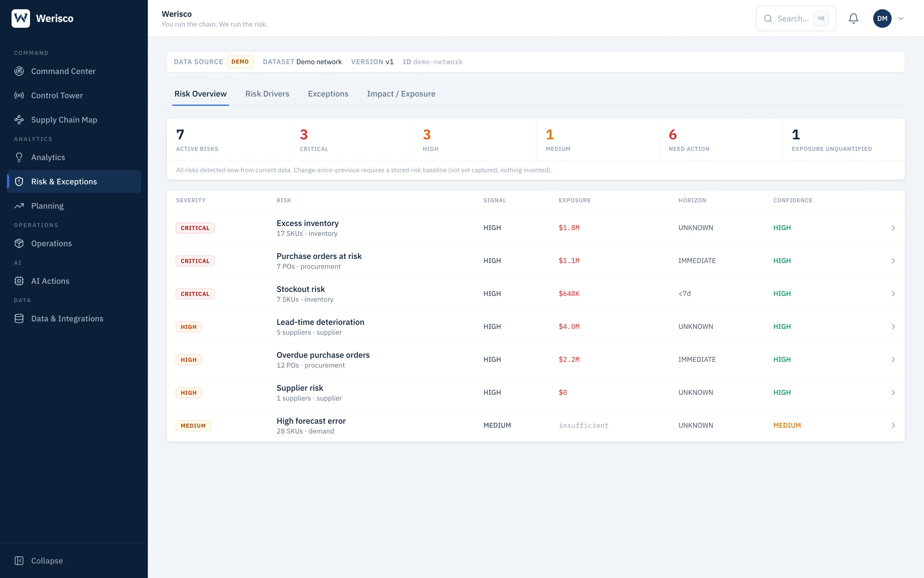This screenshot has width=924, height=578.
Task: Switch to the Impact / Exposure tab
Action: click(401, 94)
